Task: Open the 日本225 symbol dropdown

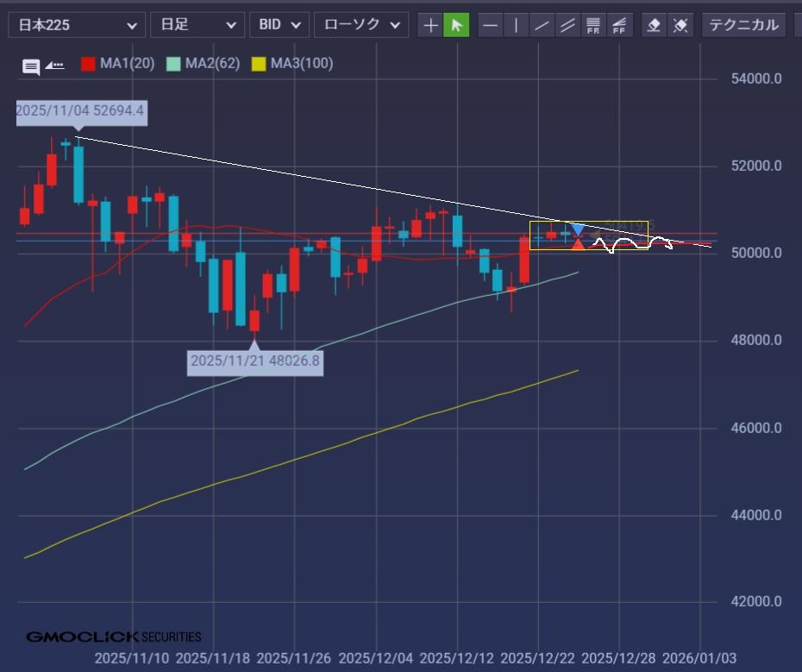Action: [77, 25]
